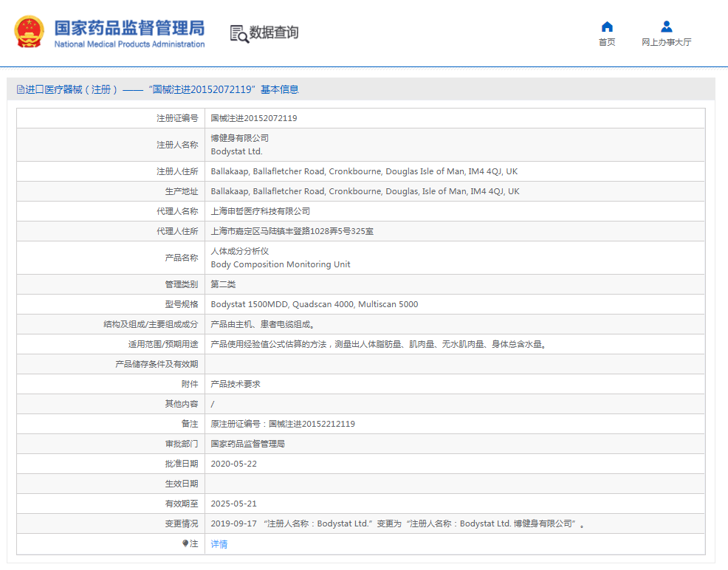The image size is (728, 570).
Task: Open the 首页 home icon
Action: coord(607,27)
